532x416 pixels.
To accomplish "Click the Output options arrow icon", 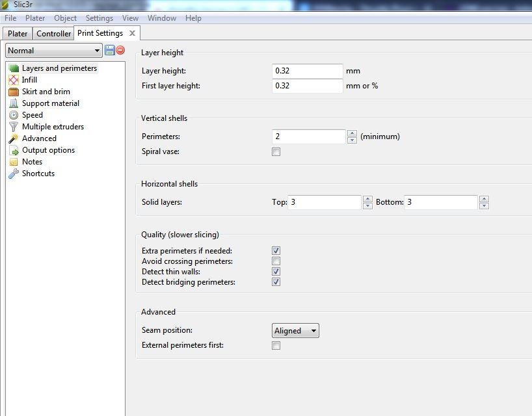I will [14, 150].
